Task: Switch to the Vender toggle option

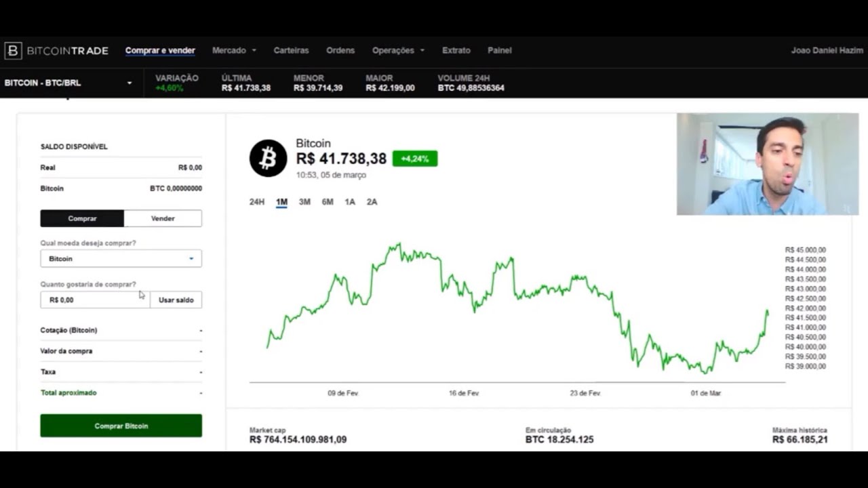Action: [163, 218]
